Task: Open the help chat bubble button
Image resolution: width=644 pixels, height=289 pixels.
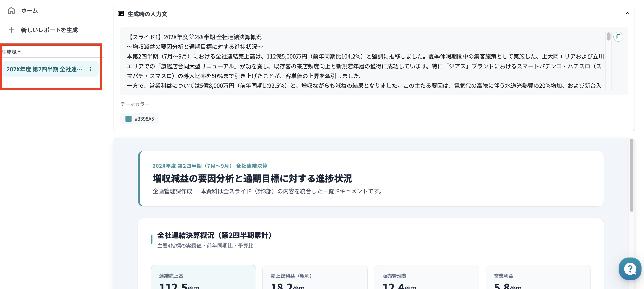Action: [x=630, y=269]
